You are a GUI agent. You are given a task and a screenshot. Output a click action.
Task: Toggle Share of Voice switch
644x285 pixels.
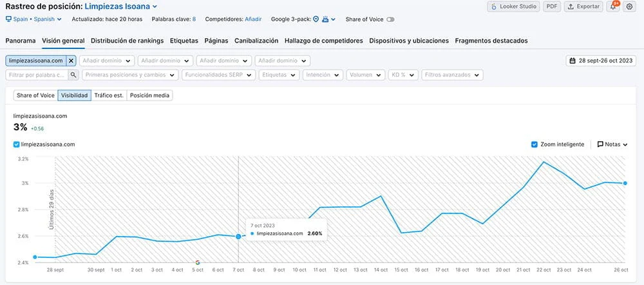click(x=390, y=19)
